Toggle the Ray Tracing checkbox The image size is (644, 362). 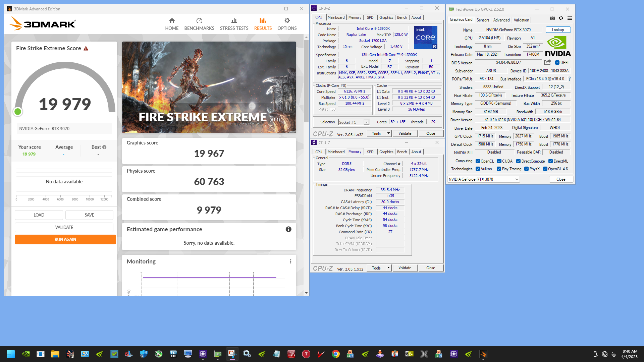tap(499, 169)
